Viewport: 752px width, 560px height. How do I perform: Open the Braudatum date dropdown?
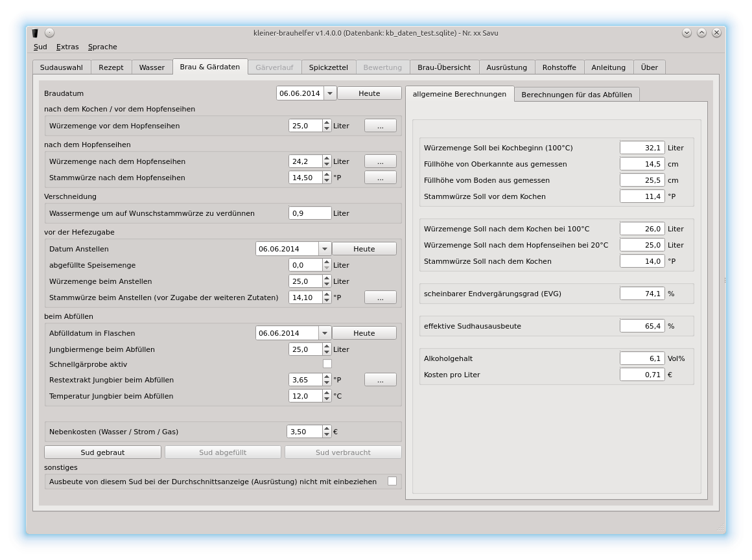[329, 93]
